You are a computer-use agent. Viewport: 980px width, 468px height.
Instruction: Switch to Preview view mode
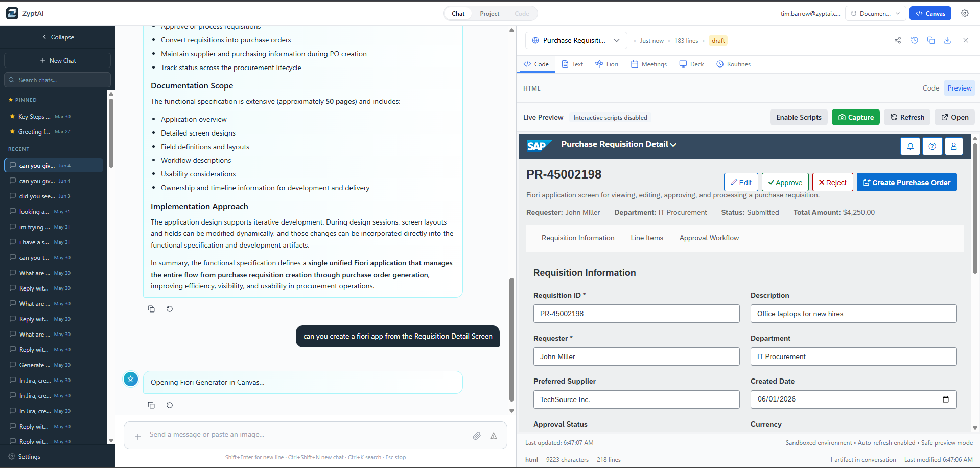(x=959, y=88)
